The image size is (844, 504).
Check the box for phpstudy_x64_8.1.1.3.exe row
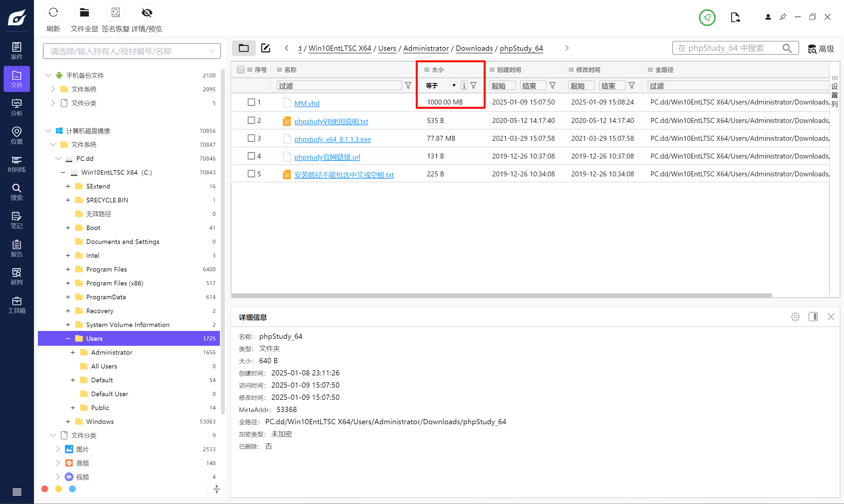(x=251, y=138)
